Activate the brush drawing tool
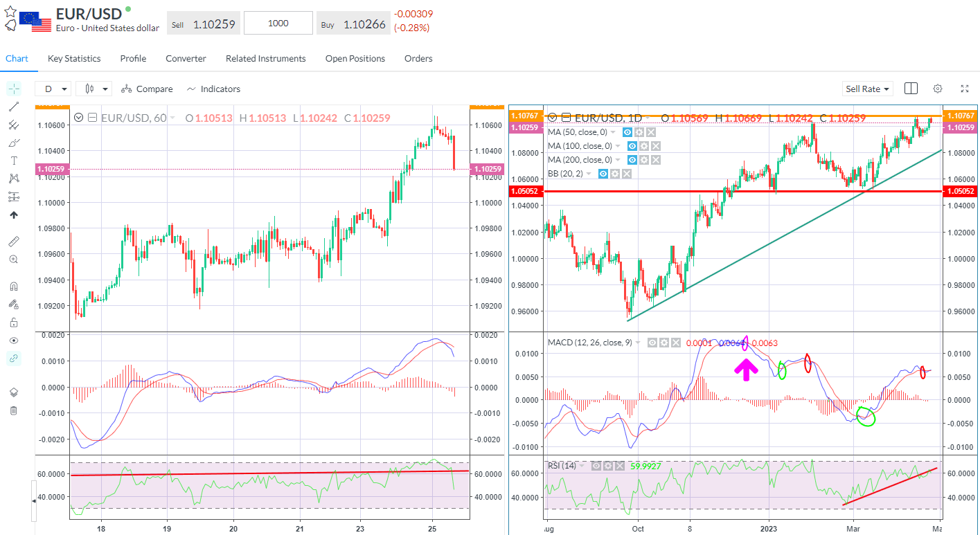Screen dimensions: 980x535 click(x=14, y=143)
